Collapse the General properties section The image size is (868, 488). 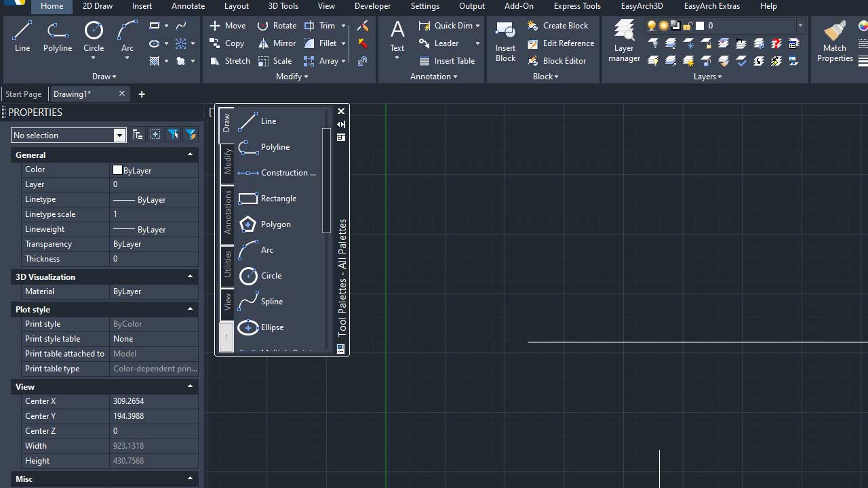(190, 155)
